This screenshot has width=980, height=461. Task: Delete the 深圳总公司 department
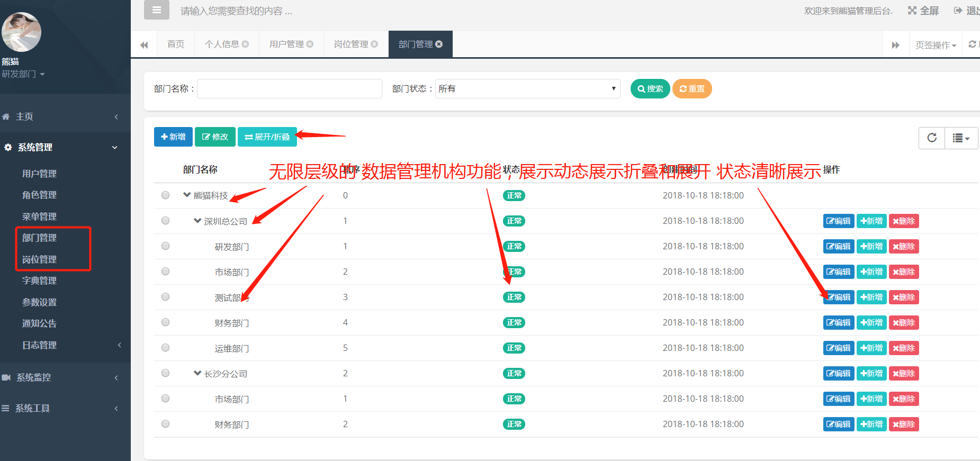coord(904,221)
